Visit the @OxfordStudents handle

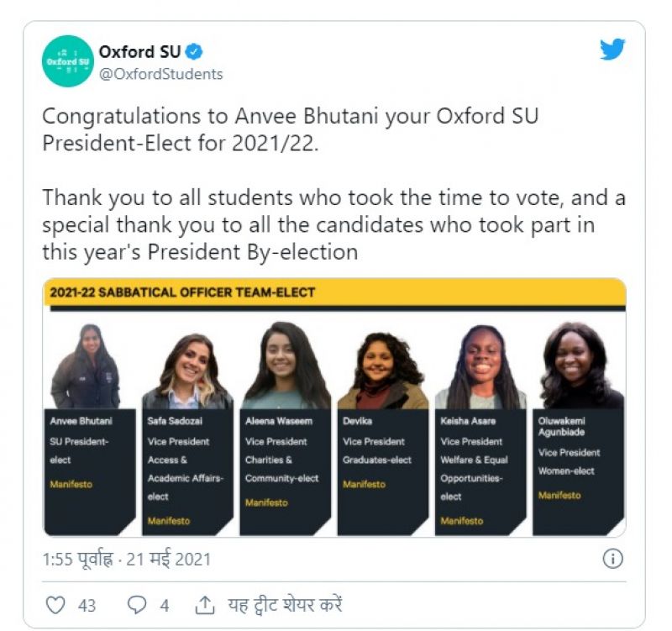[x=161, y=74]
